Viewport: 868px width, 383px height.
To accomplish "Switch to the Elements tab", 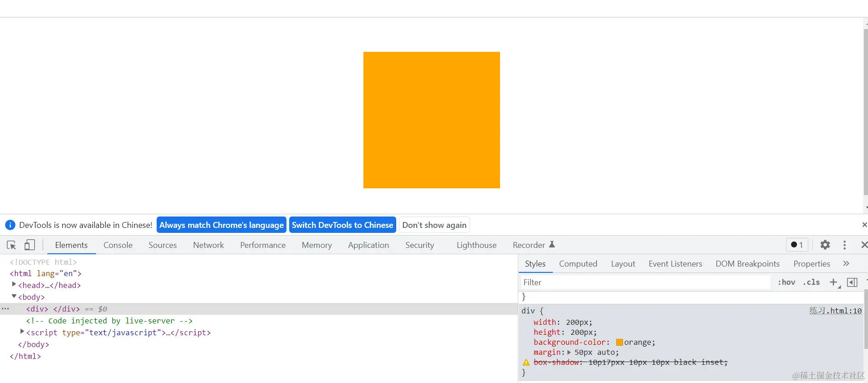I will tap(71, 245).
